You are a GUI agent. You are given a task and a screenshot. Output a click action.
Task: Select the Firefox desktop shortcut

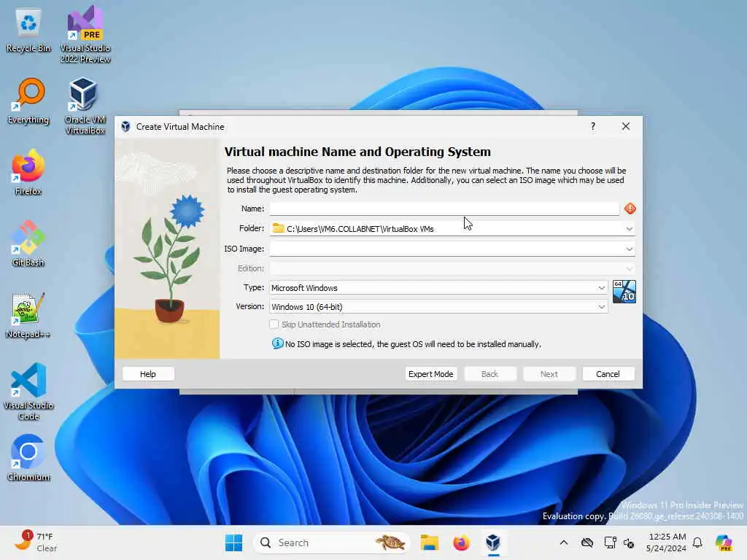pos(28,173)
